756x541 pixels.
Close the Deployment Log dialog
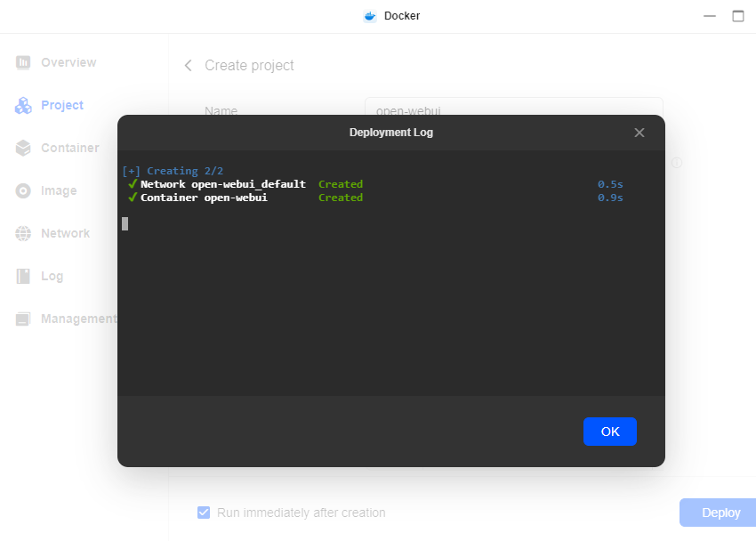639,133
